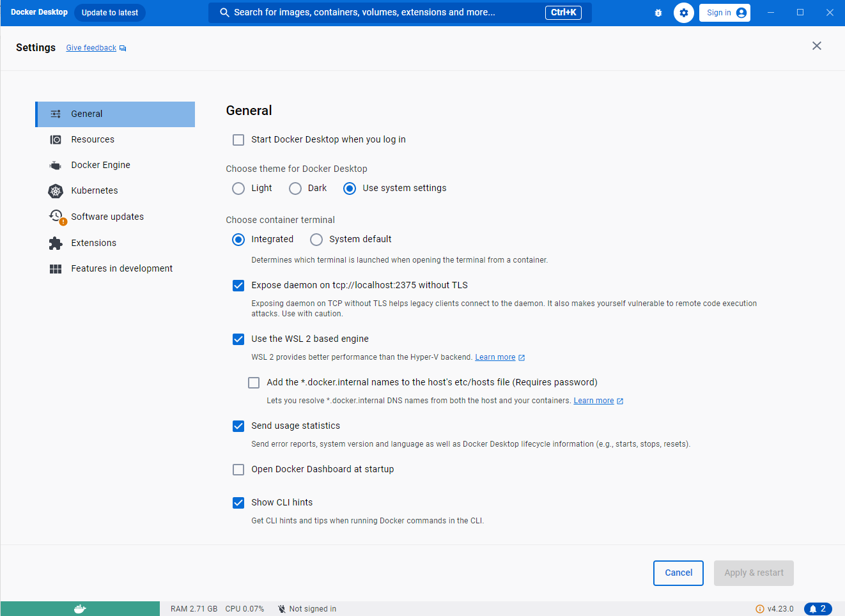Viewport: 845px width, 616px height.
Task: Click the Docker whale status icon
Action: tap(80, 609)
